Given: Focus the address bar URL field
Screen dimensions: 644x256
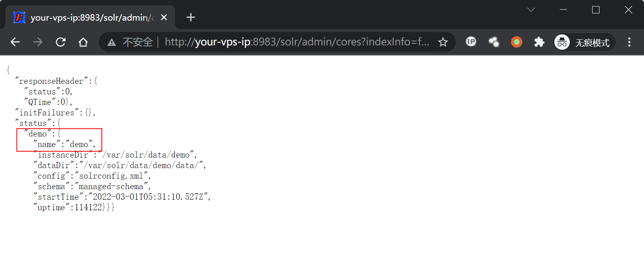Looking at the screenshot, I should coord(296,42).
